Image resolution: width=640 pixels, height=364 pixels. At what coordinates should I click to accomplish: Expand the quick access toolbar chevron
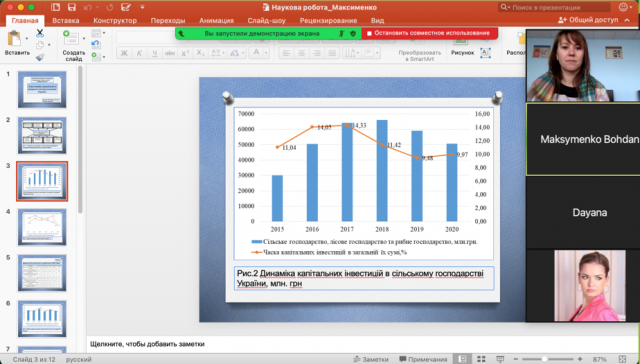coord(142,7)
